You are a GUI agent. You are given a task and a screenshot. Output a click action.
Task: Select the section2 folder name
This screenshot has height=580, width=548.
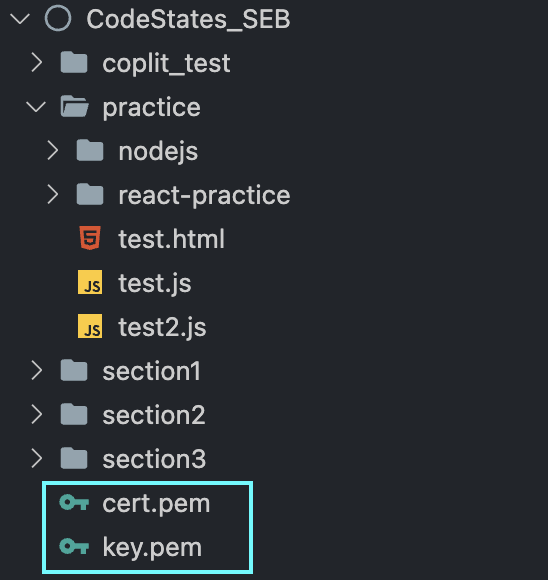click(154, 415)
